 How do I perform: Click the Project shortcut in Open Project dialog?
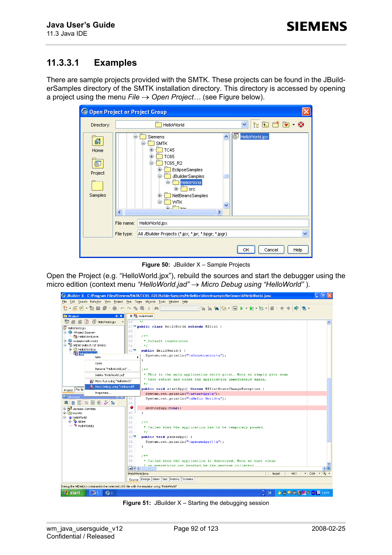pyautogui.click(x=97, y=167)
